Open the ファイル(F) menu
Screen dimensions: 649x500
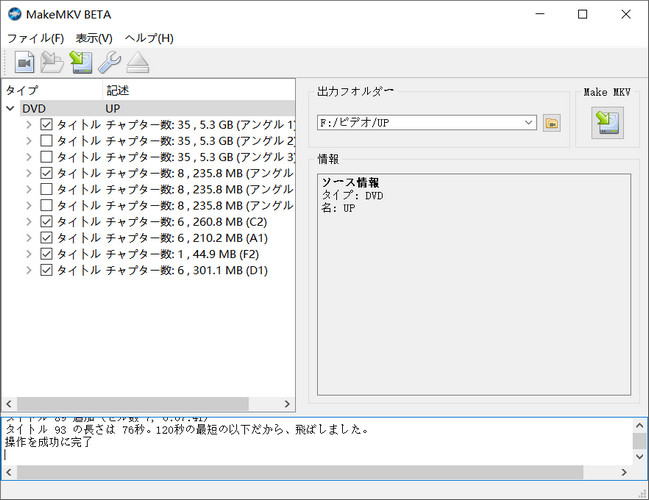(36, 38)
